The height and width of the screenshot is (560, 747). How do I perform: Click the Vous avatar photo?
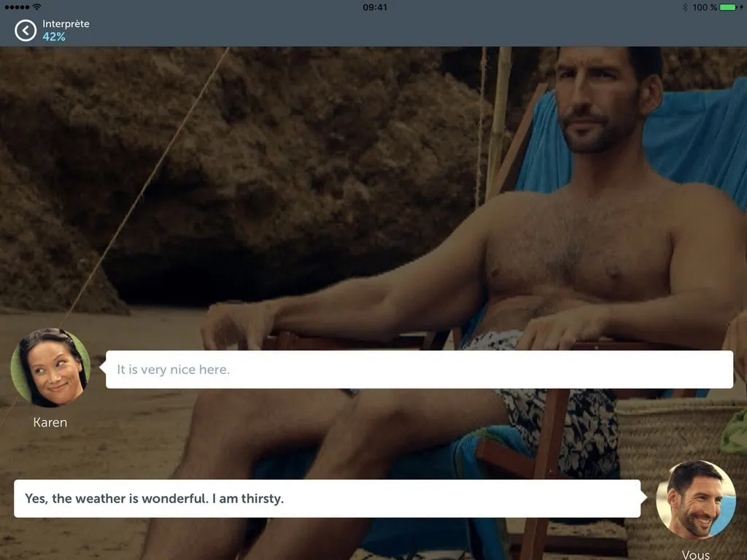pos(696,499)
